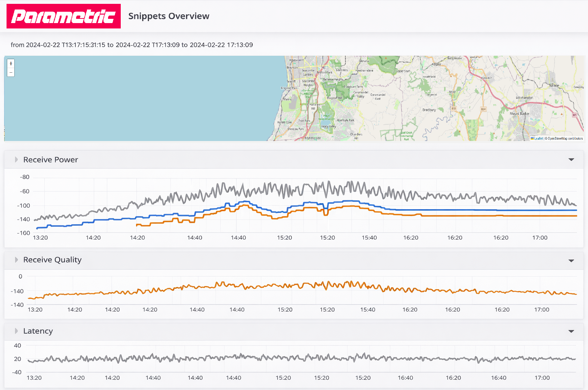Open the OpenStreetMap contributors link
This screenshot has height=390, width=588.
click(x=565, y=138)
